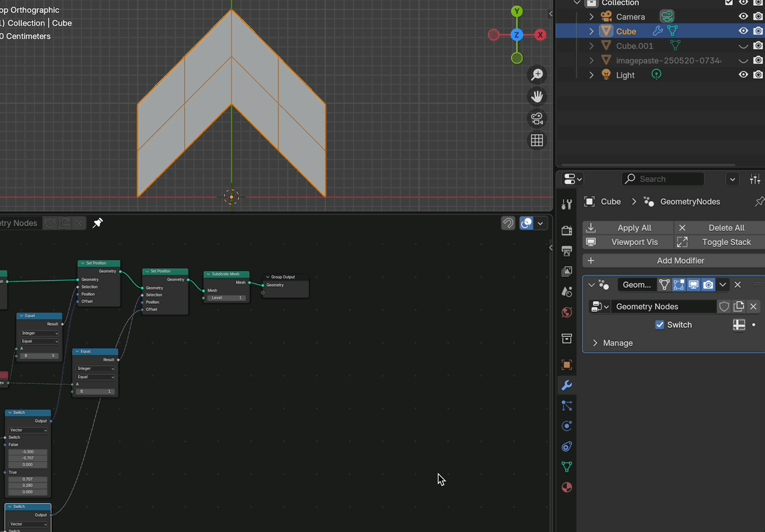Open the View Layer properties tab
This screenshot has width=765, height=532.
[x=566, y=271]
